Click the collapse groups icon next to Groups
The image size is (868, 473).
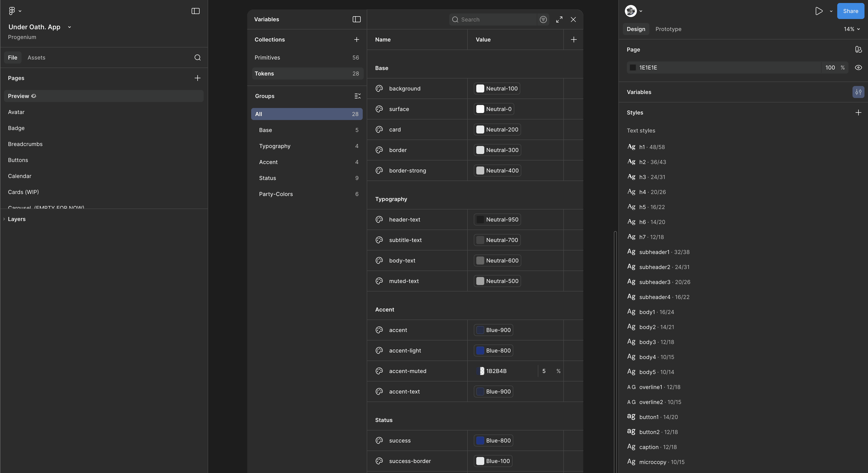357,96
